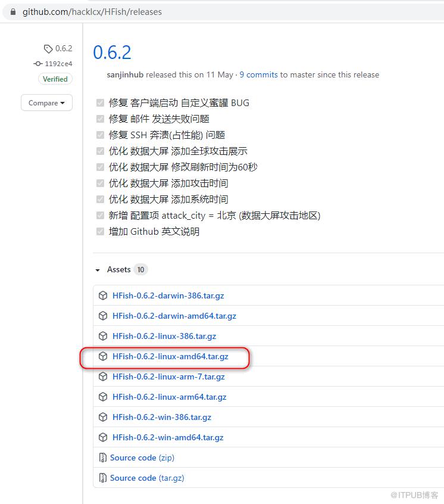This screenshot has height=504, width=444.
Task: Click the browser URL address field
Action: 225,12
